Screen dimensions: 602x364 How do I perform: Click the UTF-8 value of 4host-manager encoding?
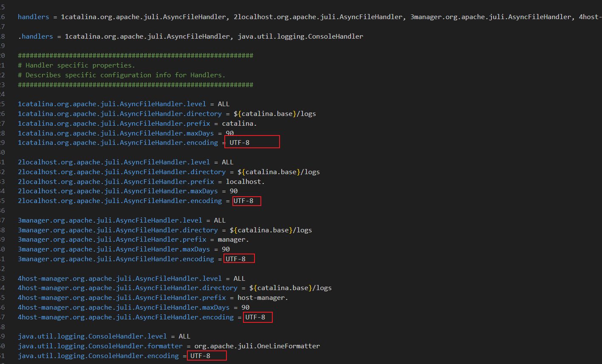tap(255, 317)
